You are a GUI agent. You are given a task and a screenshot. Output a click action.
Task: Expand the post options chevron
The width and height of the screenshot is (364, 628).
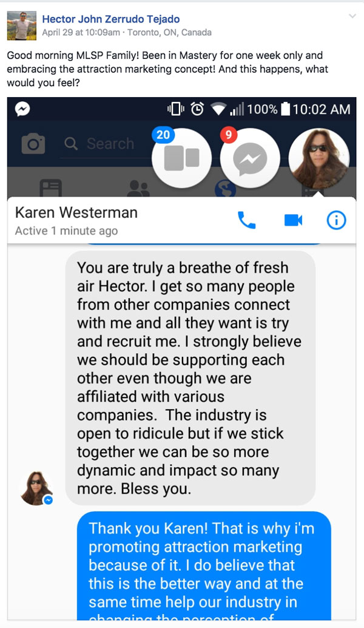pyautogui.click(x=352, y=16)
